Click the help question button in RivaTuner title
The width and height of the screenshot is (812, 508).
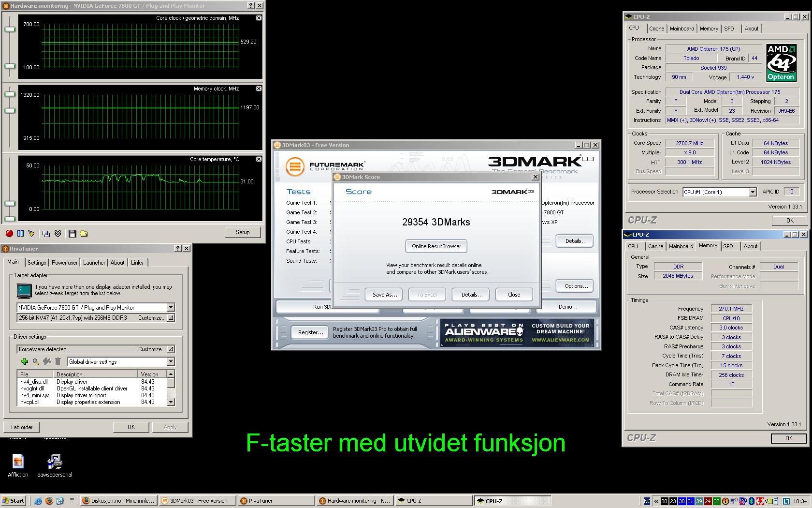[178, 248]
